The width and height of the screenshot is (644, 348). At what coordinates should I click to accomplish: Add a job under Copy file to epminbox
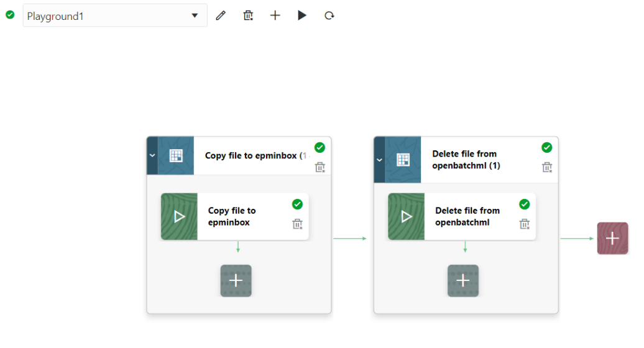tap(236, 281)
